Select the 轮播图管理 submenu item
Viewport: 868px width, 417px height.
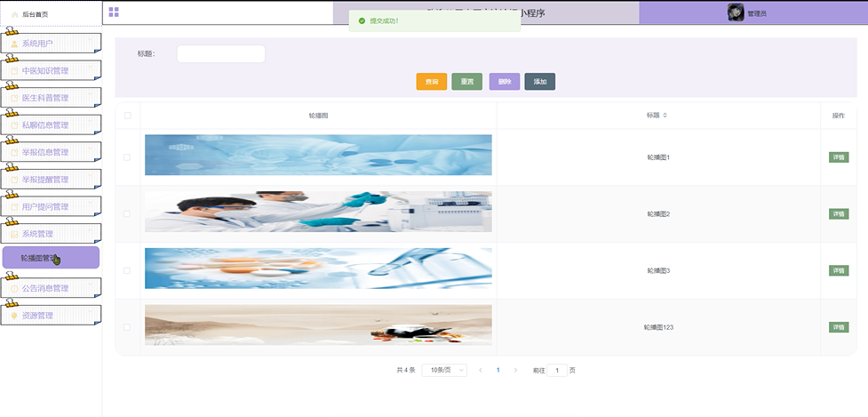(x=51, y=258)
